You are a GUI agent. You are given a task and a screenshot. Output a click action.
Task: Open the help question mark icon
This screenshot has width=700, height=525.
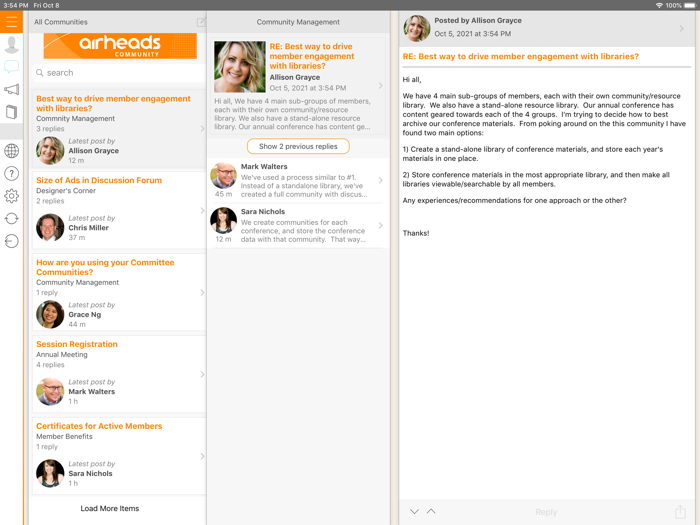11,173
